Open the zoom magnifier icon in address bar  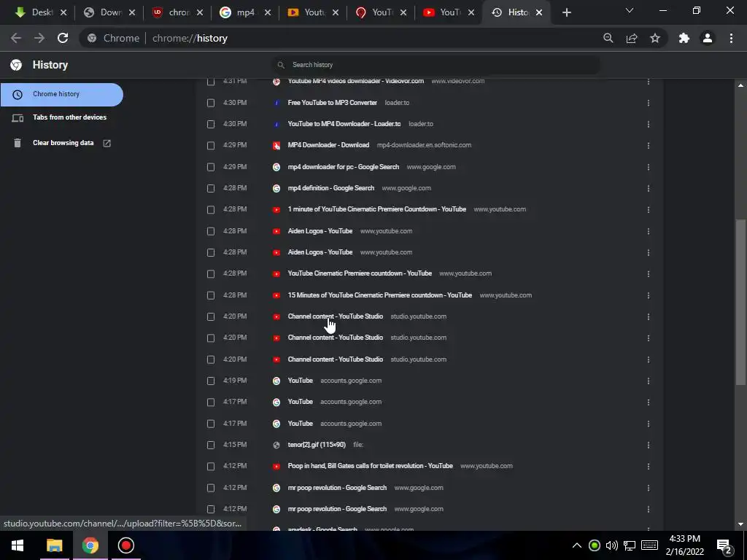[x=608, y=38]
